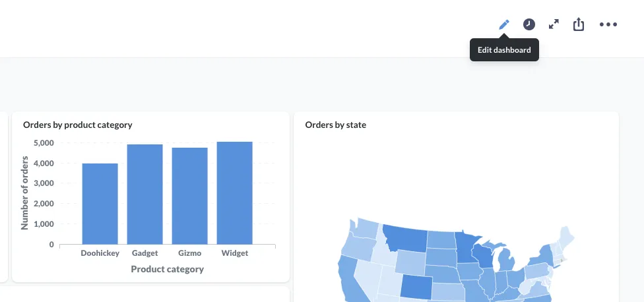Select the Doohickey x-axis label
The height and width of the screenshot is (302, 644).
point(100,253)
